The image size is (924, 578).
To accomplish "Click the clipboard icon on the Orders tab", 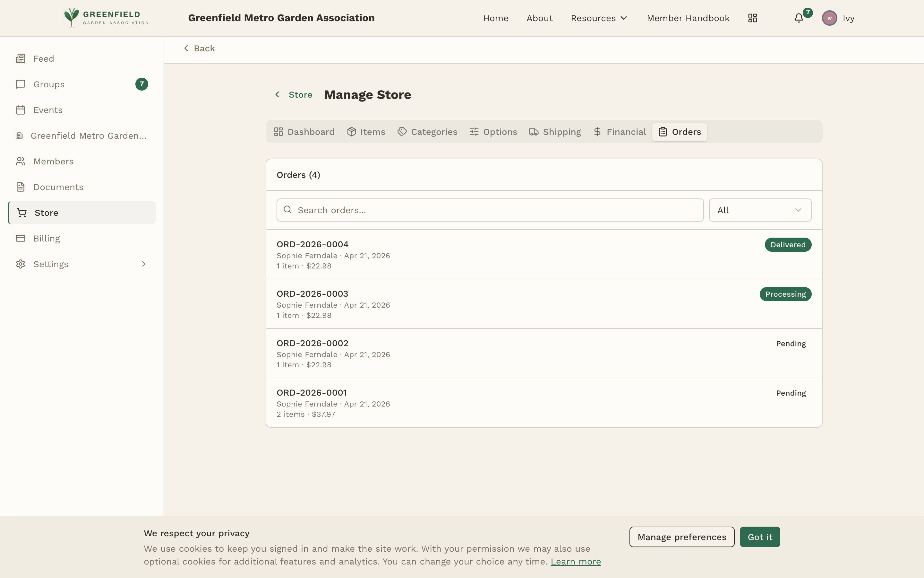I will (663, 132).
